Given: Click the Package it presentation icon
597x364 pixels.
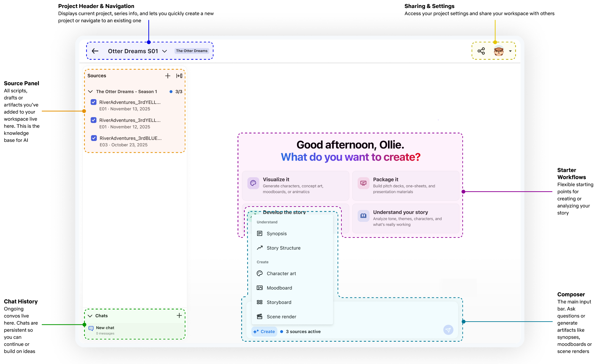Looking at the screenshot, I should [x=363, y=183].
